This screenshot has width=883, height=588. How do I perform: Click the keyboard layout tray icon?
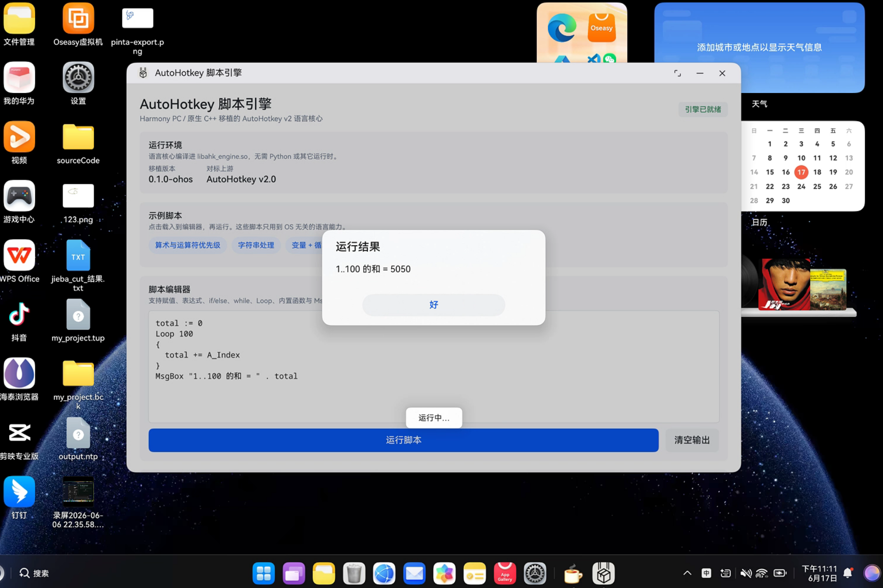(725, 573)
